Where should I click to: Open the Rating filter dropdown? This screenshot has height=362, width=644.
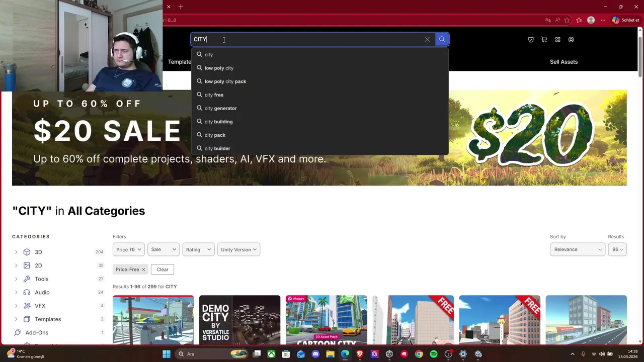pos(198,249)
